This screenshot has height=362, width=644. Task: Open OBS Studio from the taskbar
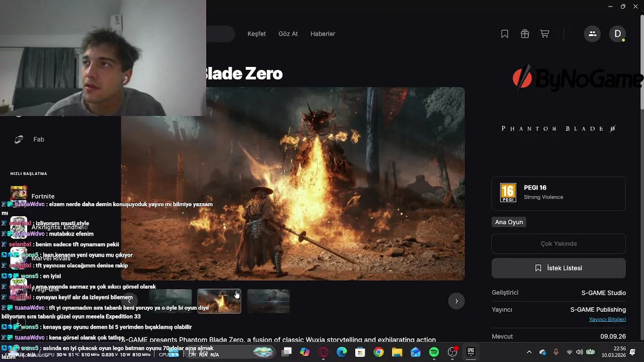click(x=453, y=352)
